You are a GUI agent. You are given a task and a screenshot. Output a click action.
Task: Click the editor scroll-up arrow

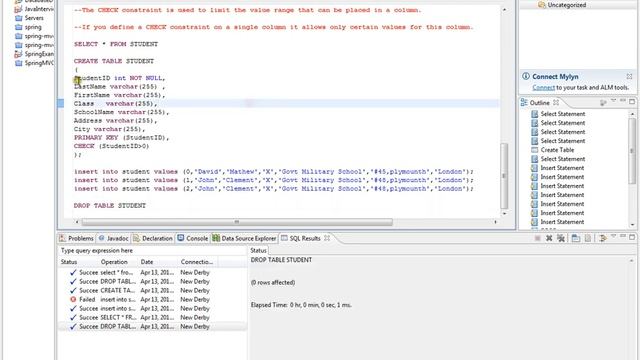[504, 9]
